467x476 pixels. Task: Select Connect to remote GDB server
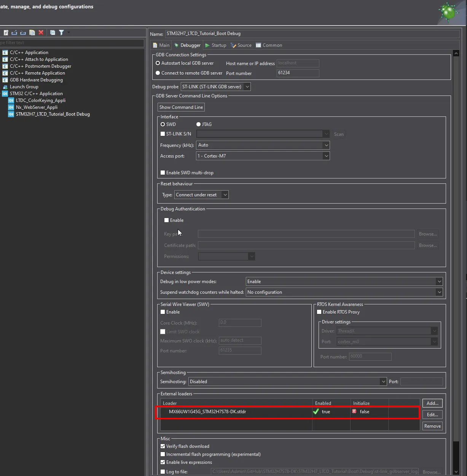point(158,73)
